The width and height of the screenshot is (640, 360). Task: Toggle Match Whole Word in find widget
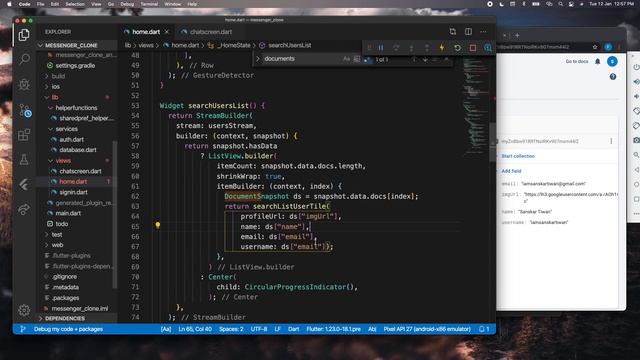(x=357, y=59)
